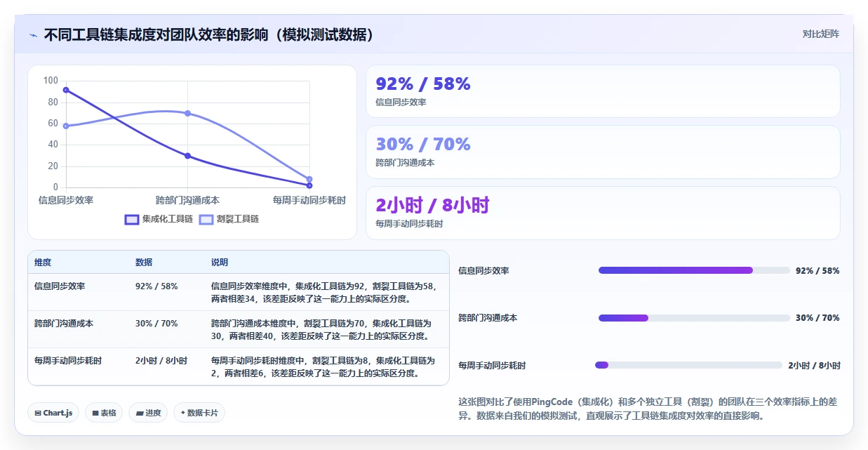Click the chart point at 割裂 70
The width and height of the screenshot is (868, 450).
coord(187,113)
